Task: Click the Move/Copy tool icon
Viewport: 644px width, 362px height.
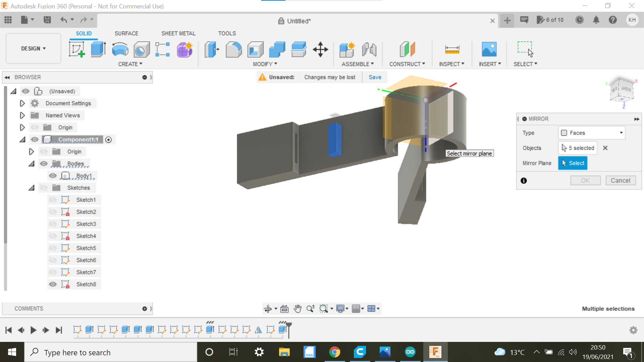Action: [x=320, y=49]
